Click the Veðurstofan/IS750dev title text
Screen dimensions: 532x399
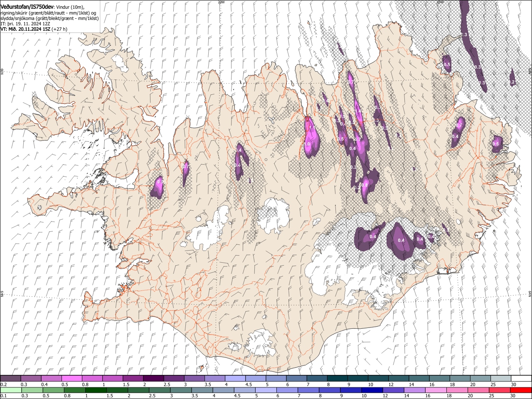(27, 7)
